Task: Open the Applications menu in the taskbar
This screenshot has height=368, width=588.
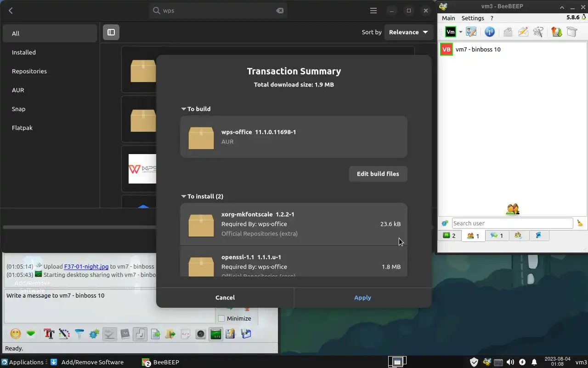Action: (23, 362)
